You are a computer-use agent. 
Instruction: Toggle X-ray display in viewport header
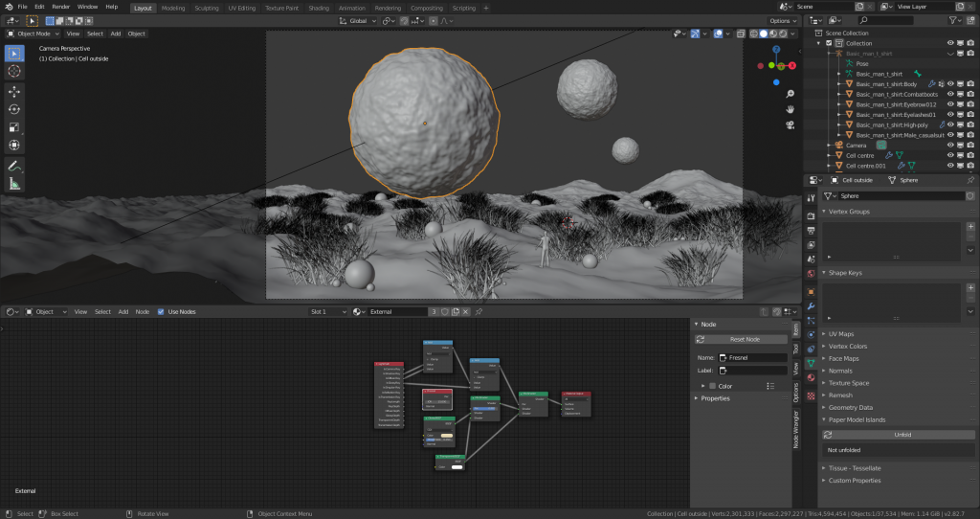pyautogui.click(x=741, y=34)
